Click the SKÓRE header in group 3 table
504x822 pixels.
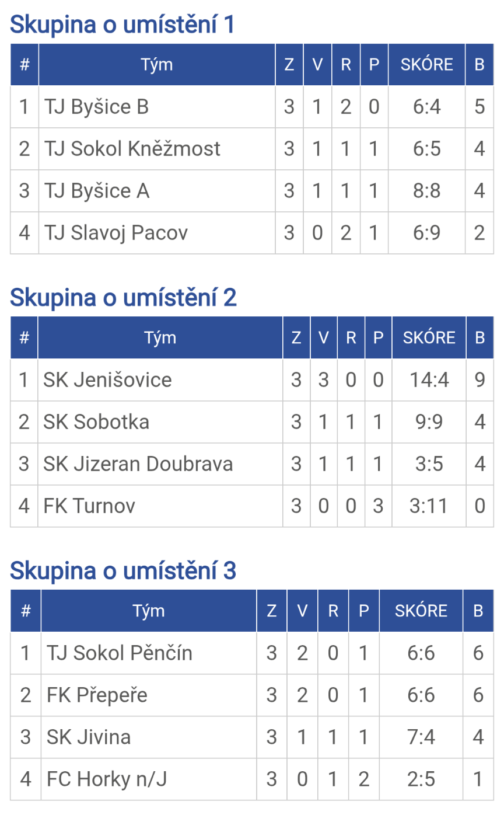tap(421, 611)
